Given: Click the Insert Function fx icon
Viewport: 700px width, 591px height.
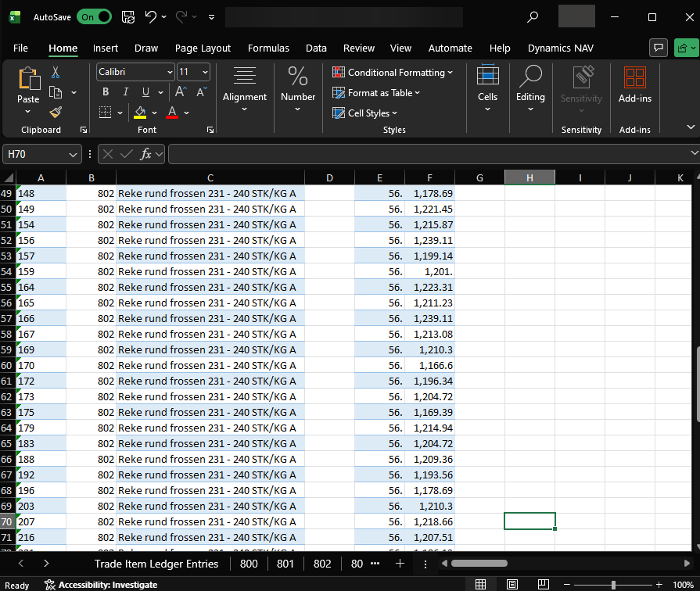Looking at the screenshot, I should point(145,154).
